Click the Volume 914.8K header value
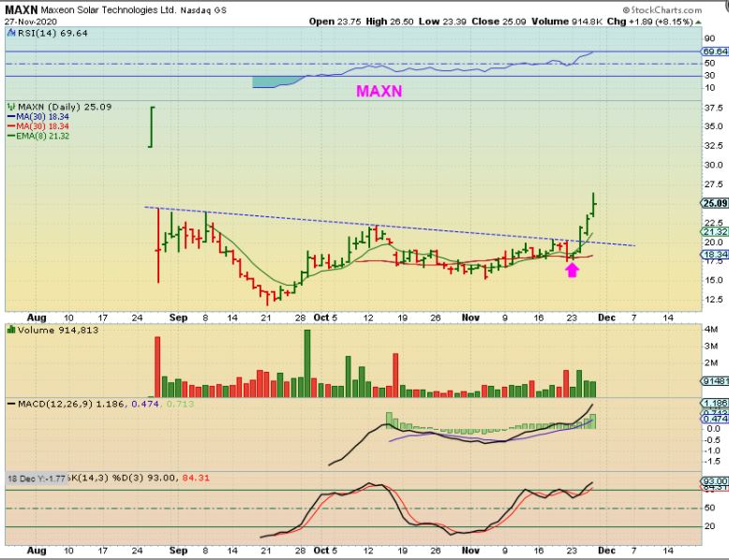This screenshot has height=560, width=729. click(567, 22)
